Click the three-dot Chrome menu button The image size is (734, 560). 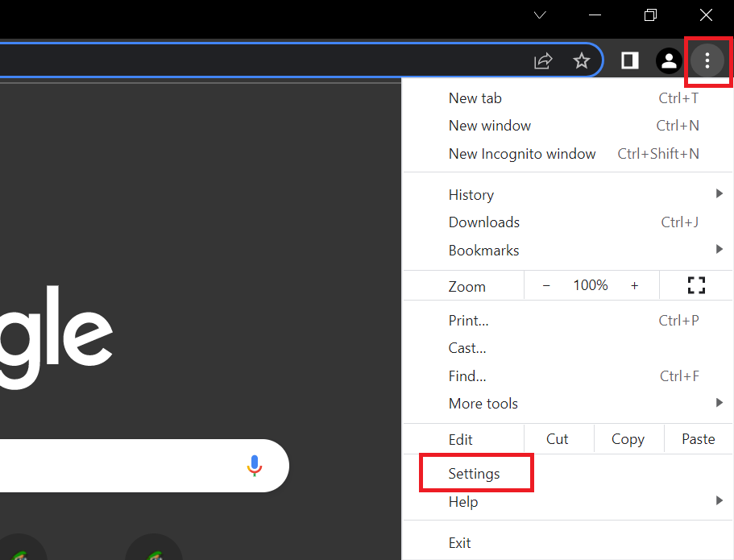coord(707,60)
